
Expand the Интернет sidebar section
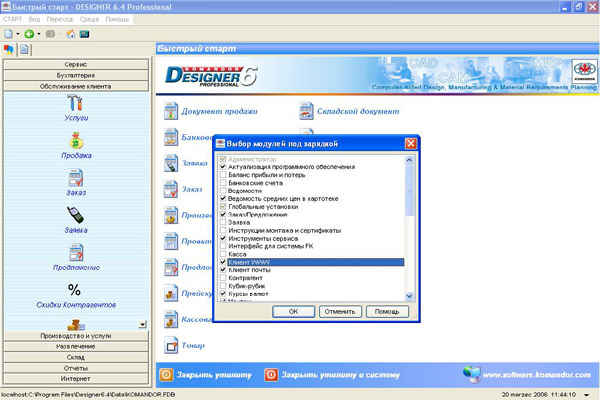(75, 379)
